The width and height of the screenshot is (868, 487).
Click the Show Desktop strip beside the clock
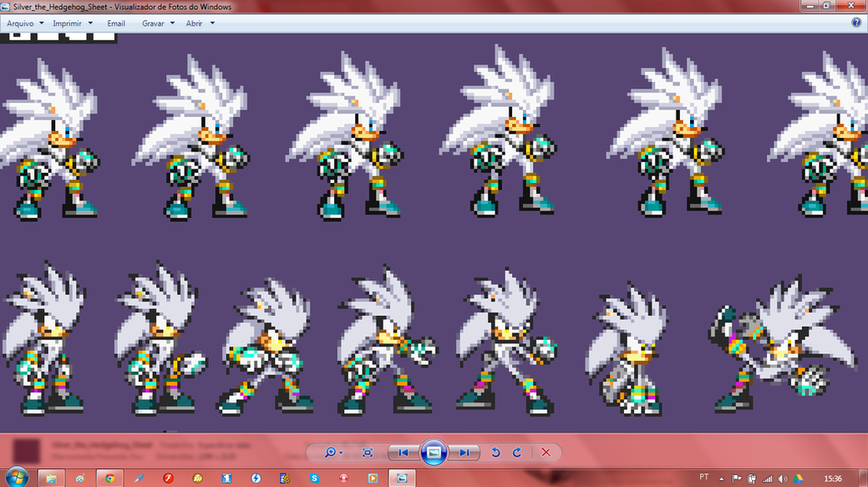pyautogui.click(x=864, y=479)
